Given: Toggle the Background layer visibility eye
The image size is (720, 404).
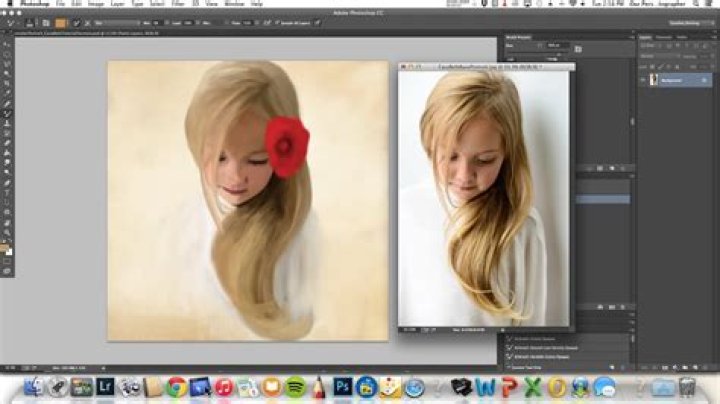Looking at the screenshot, I should (x=642, y=79).
